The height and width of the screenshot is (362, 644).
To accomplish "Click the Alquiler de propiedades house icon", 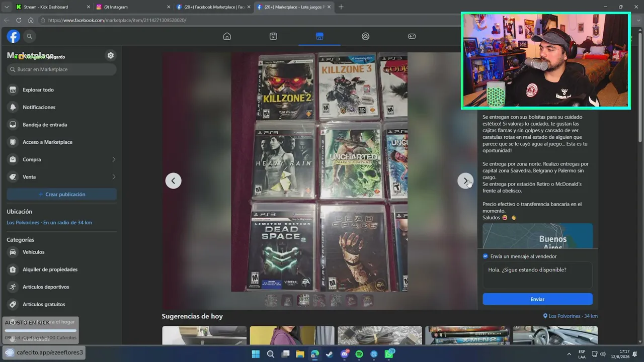I will click(x=13, y=269).
